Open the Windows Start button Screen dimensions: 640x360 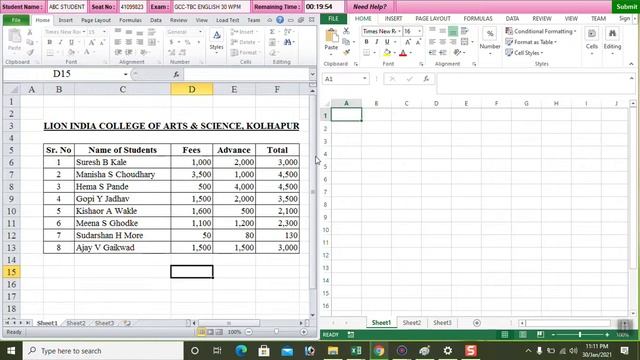[x=11, y=351]
